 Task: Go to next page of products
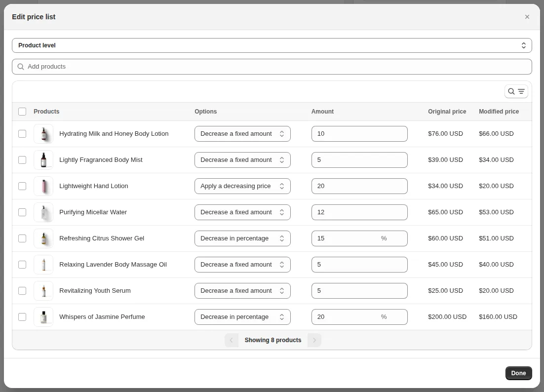[314, 340]
